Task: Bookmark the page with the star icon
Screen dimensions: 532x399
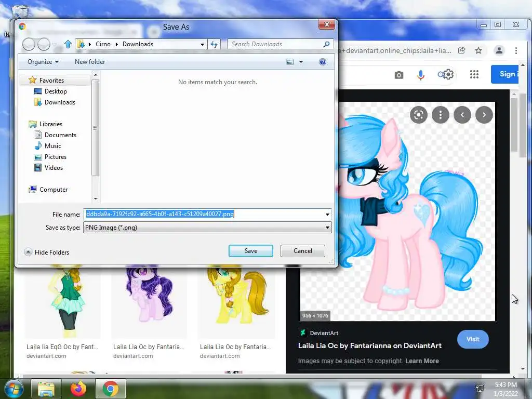Action: [x=478, y=50]
